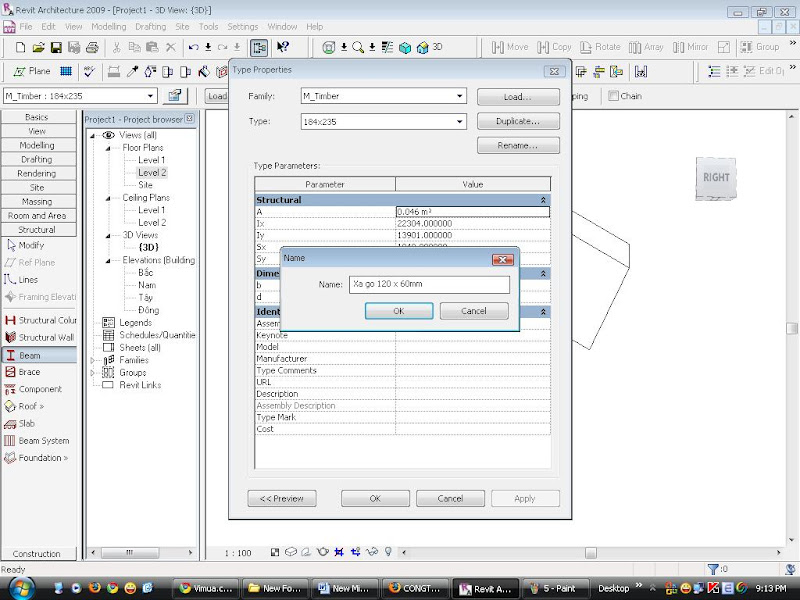Save project with the floppy disk icon
The height and width of the screenshot is (600, 800).
56,47
